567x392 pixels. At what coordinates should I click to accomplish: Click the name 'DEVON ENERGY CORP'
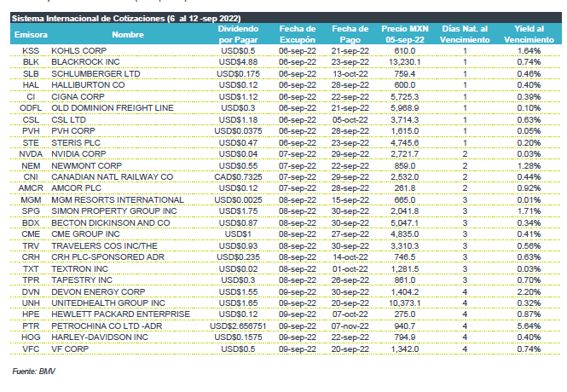[98, 292]
